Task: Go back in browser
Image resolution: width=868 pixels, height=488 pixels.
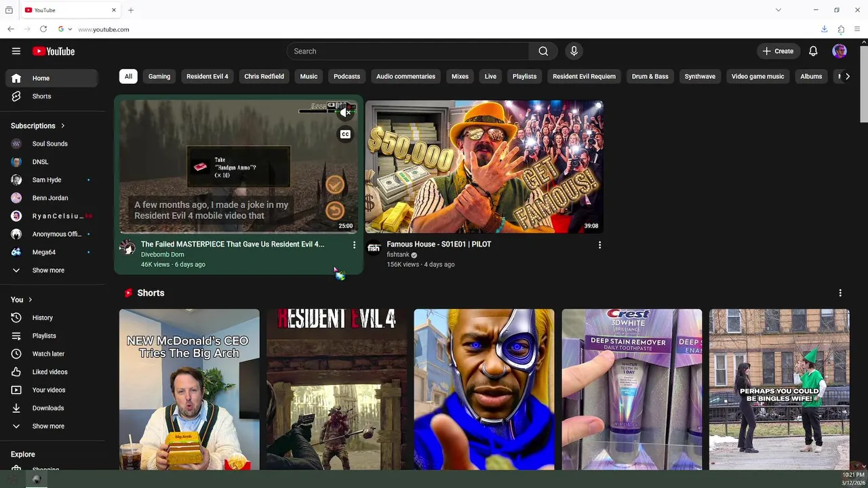Action: (x=11, y=29)
